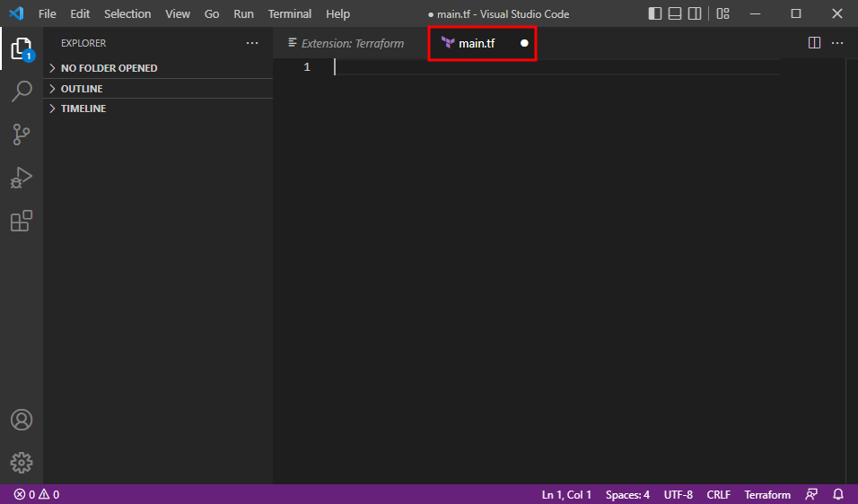The height and width of the screenshot is (504, 858).
Task: Open the File menu
Action: [x=47, y=13]
